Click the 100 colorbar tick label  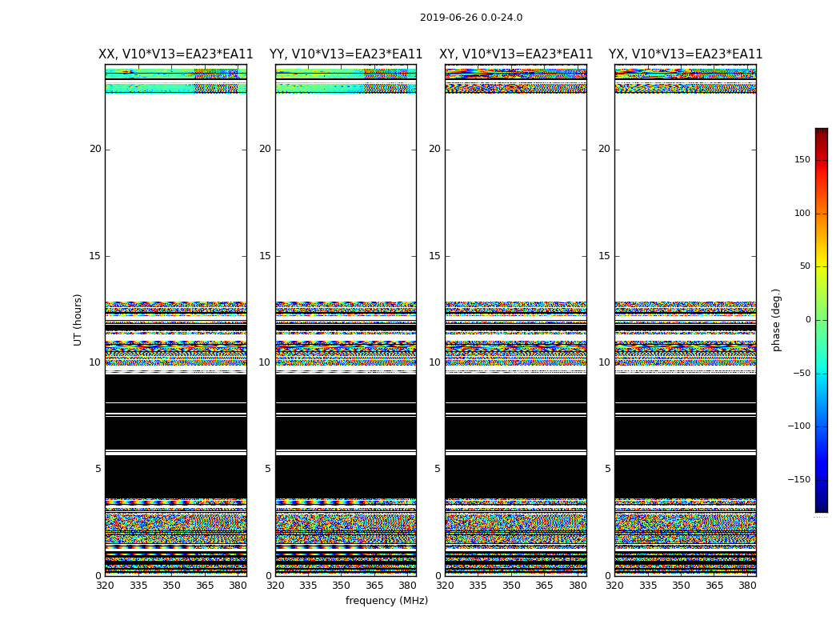802,213
